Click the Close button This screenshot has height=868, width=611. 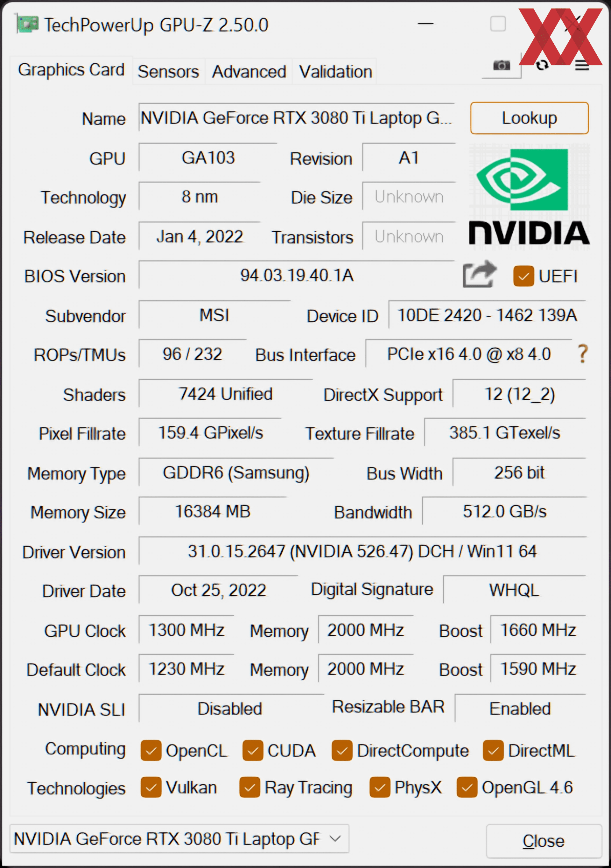click(x=544, y=841)
